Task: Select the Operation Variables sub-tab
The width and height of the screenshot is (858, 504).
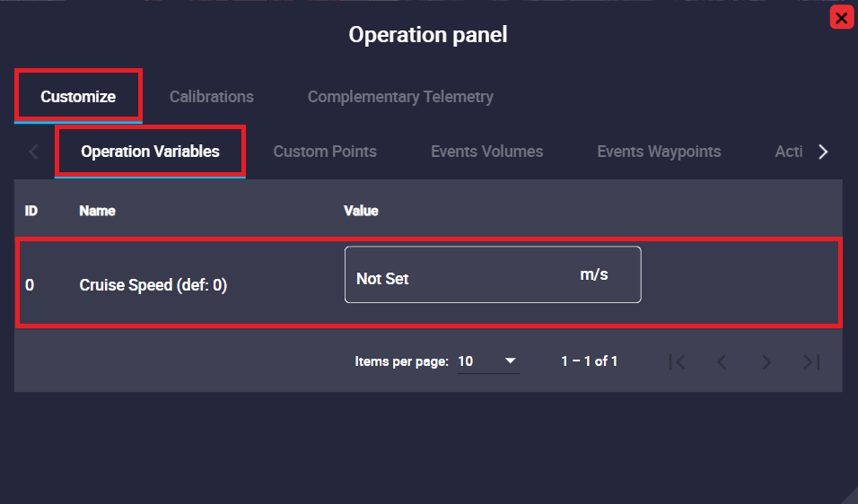Action: coord(150,152)
